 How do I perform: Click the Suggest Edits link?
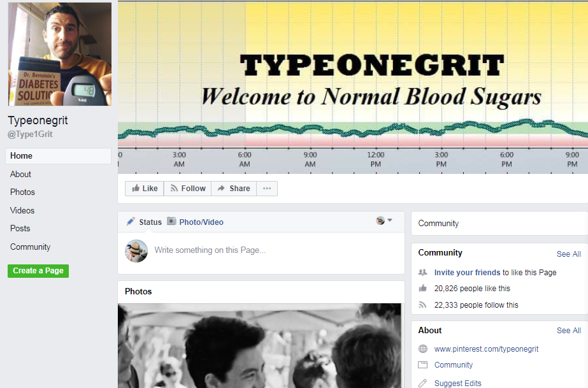[x=457, y=383]
